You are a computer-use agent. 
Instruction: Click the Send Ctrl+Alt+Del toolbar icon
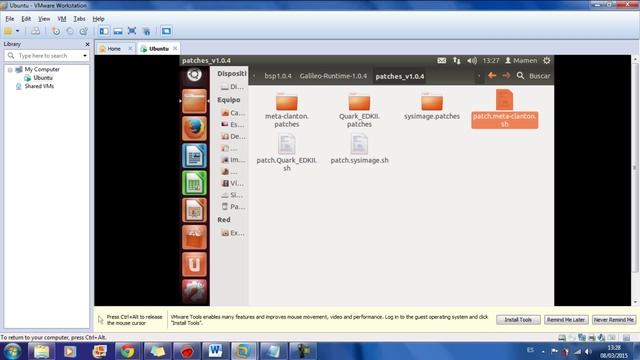pos(36,31)
